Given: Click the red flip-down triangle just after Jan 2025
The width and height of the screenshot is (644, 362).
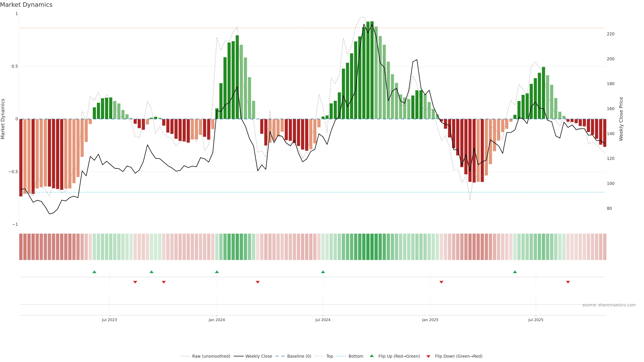Looking at the screenshot, I should (x=441, y=282).
